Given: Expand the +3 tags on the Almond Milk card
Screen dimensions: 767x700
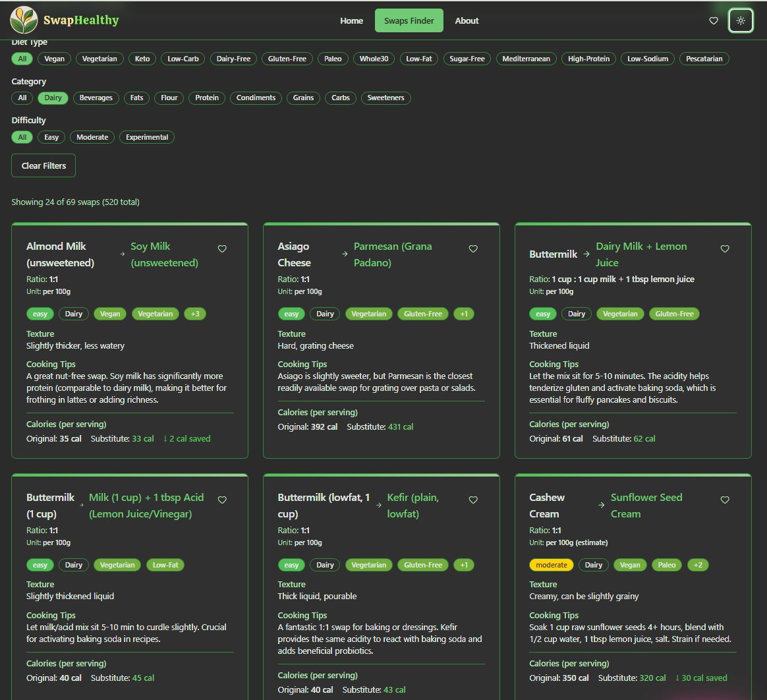Looking at the screenshot, I should [194, 314].
